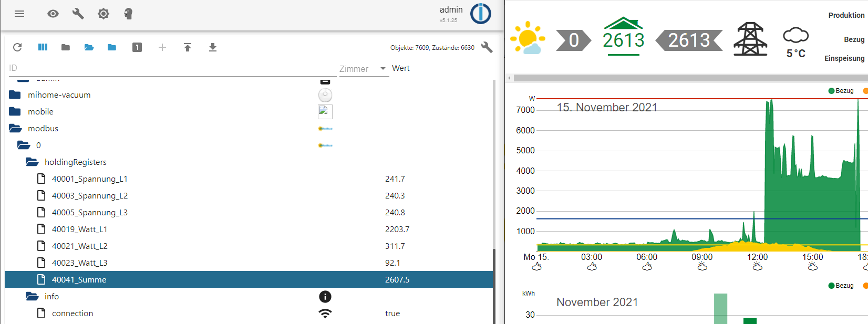Open the wrench settings in the top bar

tap(78, 14)
